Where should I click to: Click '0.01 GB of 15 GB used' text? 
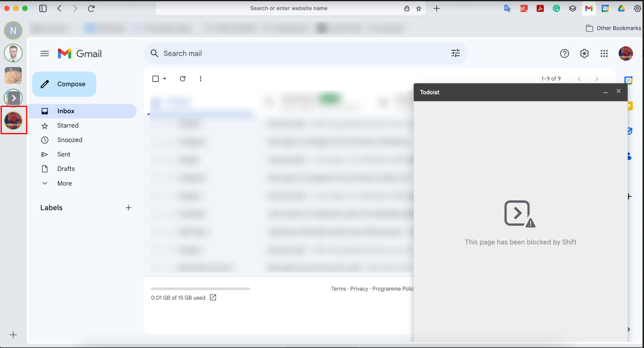pyautogui.click(x=178, y=298)
